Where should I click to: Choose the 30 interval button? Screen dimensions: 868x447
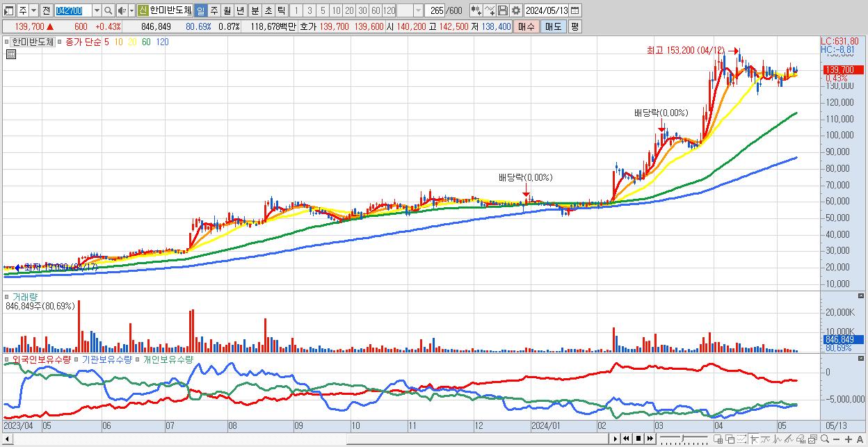pos(362,10)
